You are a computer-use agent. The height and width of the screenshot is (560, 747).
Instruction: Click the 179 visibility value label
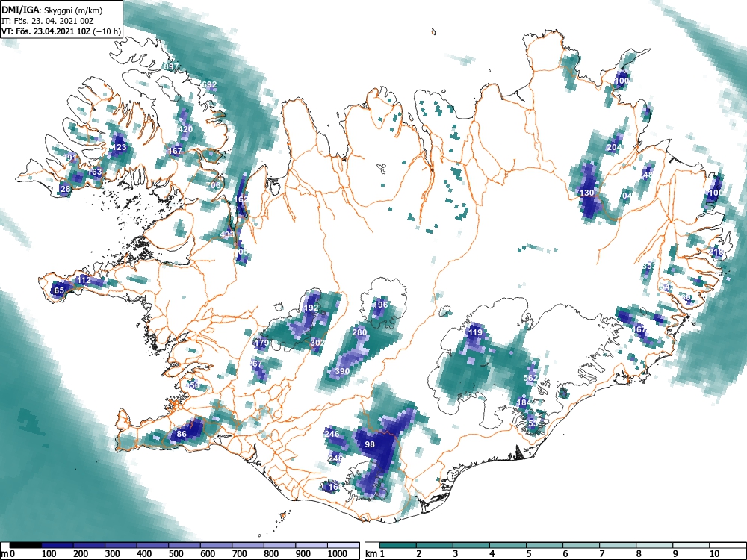[262, 343]
